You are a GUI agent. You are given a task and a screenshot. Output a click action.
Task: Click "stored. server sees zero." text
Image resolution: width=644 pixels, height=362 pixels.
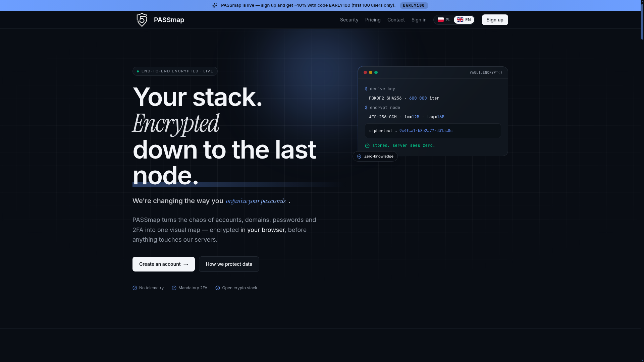(x=404, y=145)
